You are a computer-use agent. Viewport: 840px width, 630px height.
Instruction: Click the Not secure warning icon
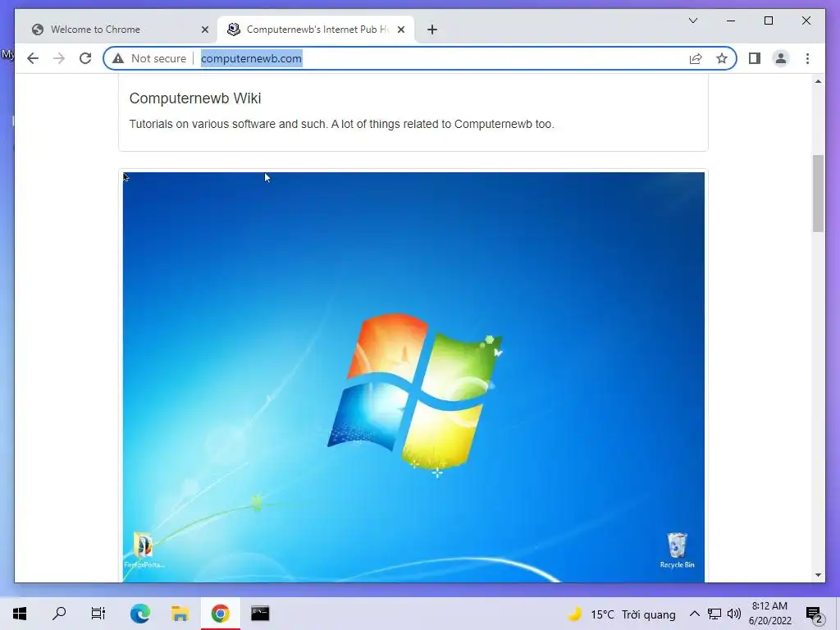coord(118,58)
